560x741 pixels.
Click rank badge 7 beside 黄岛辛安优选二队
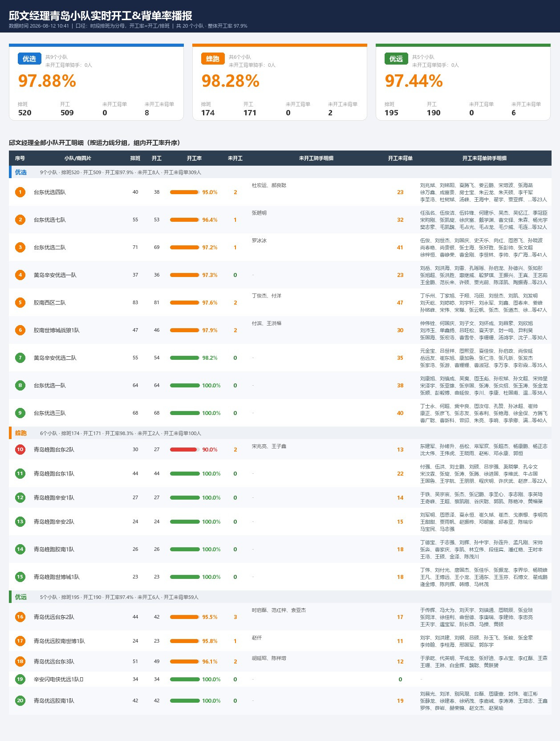click(20, 358)
